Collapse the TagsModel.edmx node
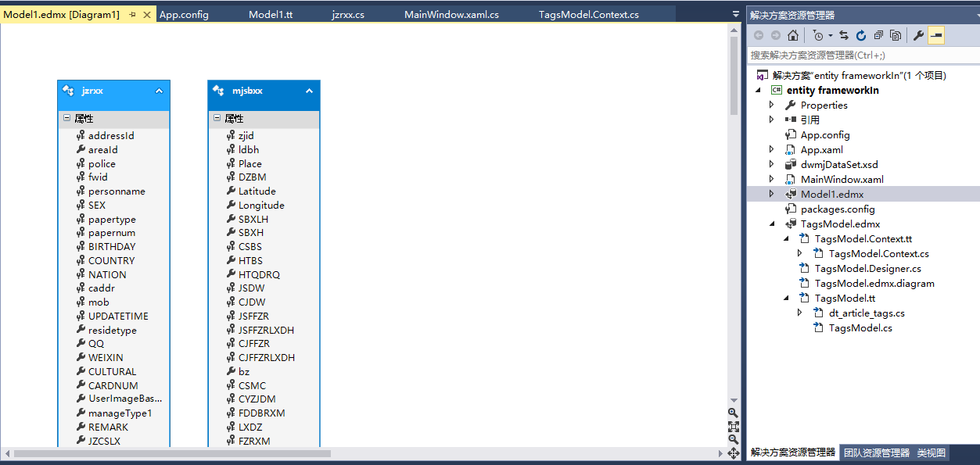This screenshot has height=465, width=980. [772, 224]
